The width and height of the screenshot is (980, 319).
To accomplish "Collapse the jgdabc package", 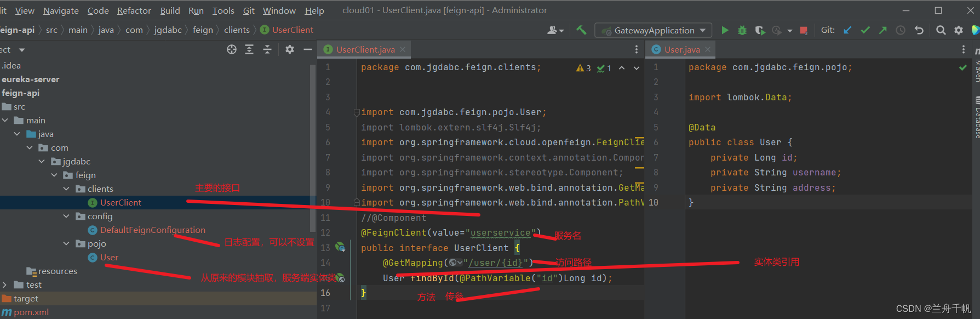I will (x=42, y=161).
